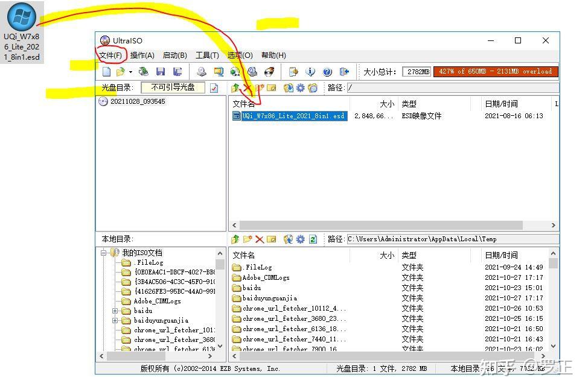Click the UQi_W7x86 desktop icon
Image resolution: width=588 pixels, height=392 pixels.
pyautogui.click(x=22, y=17)
